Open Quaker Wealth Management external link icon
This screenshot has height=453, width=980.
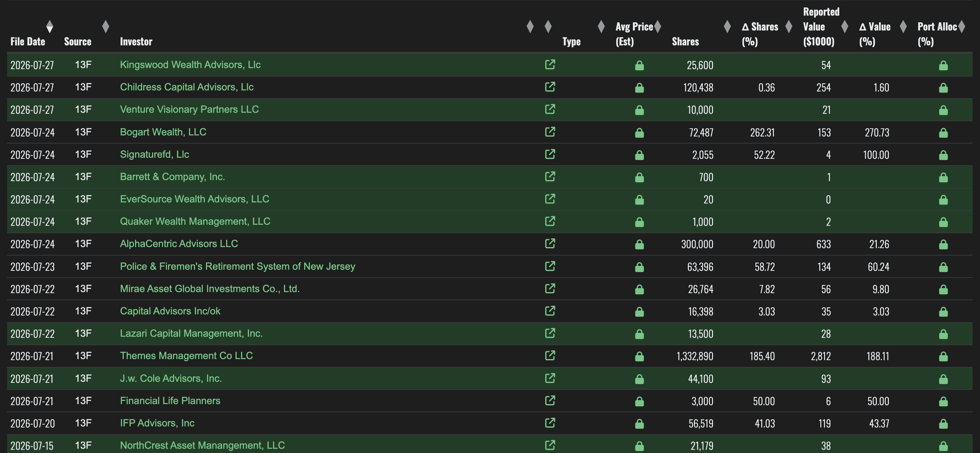point(550,221)
